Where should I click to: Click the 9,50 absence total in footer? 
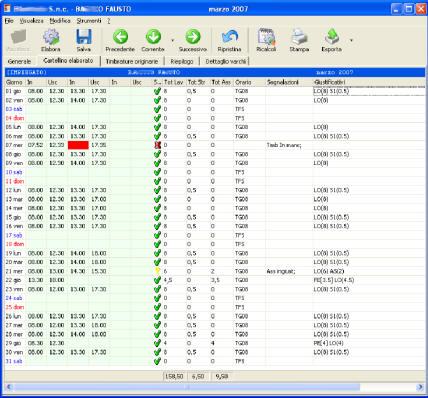tap(222, 376)
